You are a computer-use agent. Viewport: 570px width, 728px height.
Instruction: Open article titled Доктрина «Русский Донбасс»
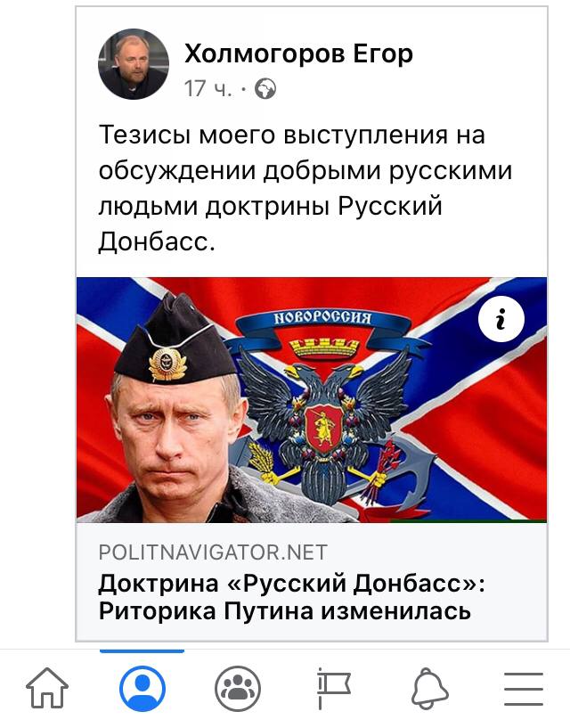291,597
